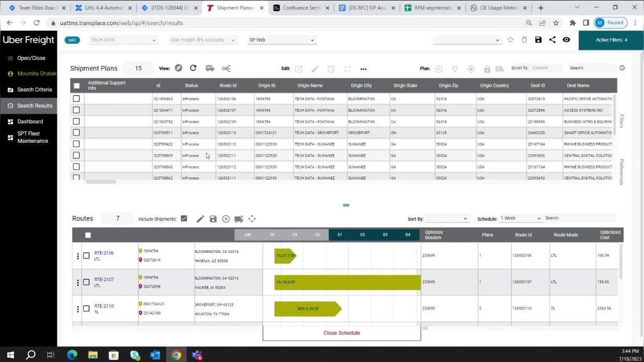Expand the Uber Freight 3PL Accounts dropdown
The height and width of the screenshot is (362, 644).
pos(201,40)
